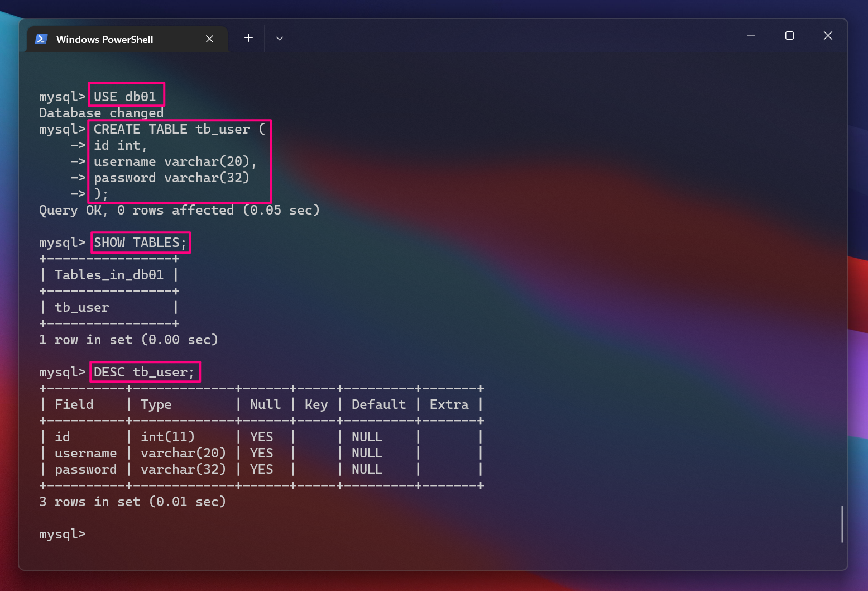Click the Field column header
Screen dimensions: 868x591
coord(74,404)
